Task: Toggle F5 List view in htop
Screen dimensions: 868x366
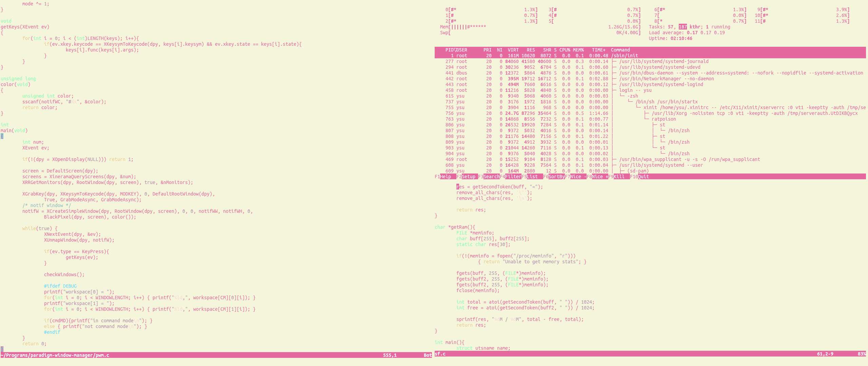Action: click(x=532, y=177)
